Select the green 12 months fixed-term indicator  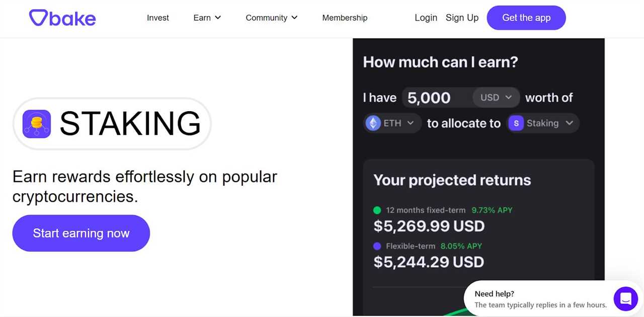point(378,210)
